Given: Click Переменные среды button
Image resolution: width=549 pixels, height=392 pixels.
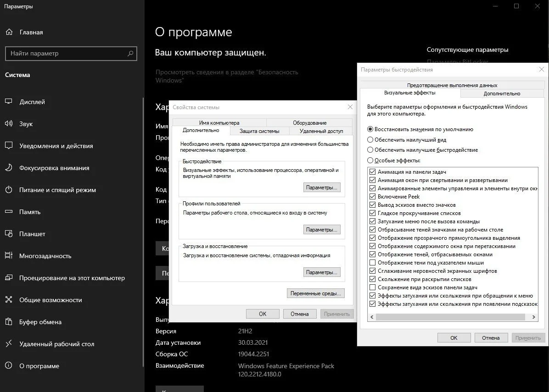Looking at the screenshot, I should tap(315, 293).
